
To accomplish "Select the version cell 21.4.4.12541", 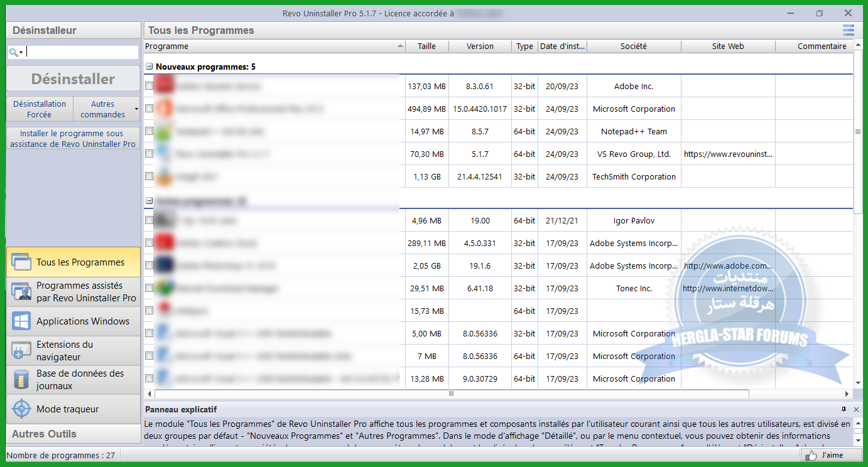I will point(480,176).
